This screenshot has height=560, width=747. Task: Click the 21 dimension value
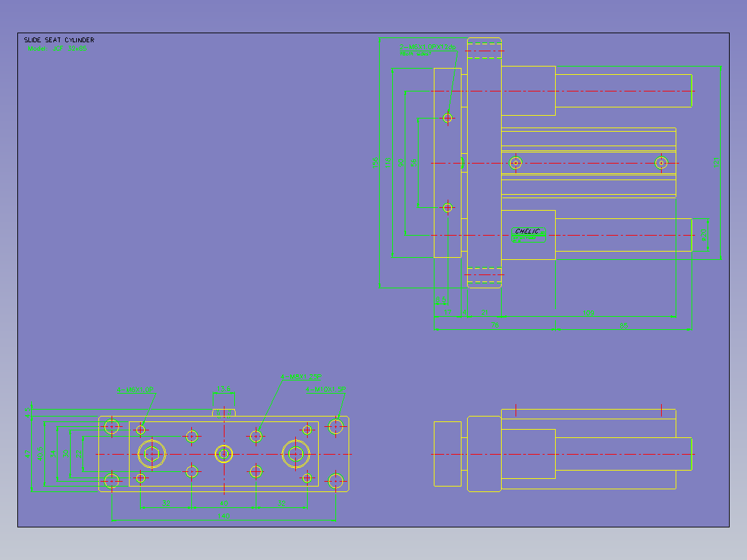coord(484,313)
